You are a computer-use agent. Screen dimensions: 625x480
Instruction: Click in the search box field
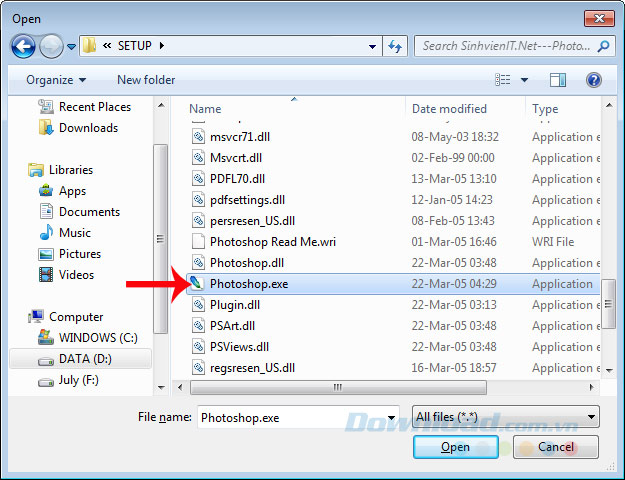[x=505, y=46]
